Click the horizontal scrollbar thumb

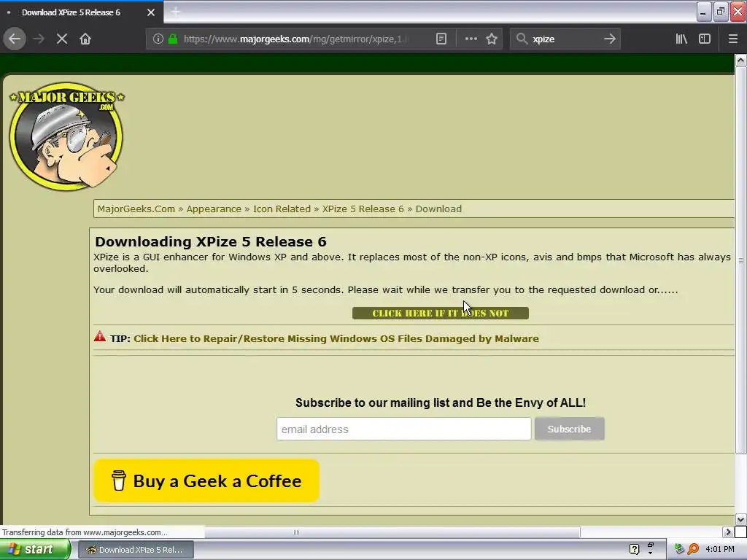[296, 532]
